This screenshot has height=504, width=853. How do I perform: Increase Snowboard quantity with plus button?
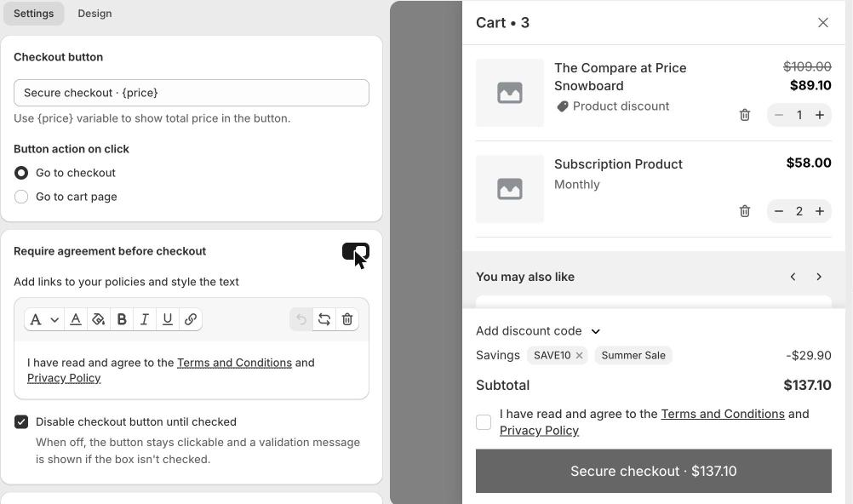(820, 115)
